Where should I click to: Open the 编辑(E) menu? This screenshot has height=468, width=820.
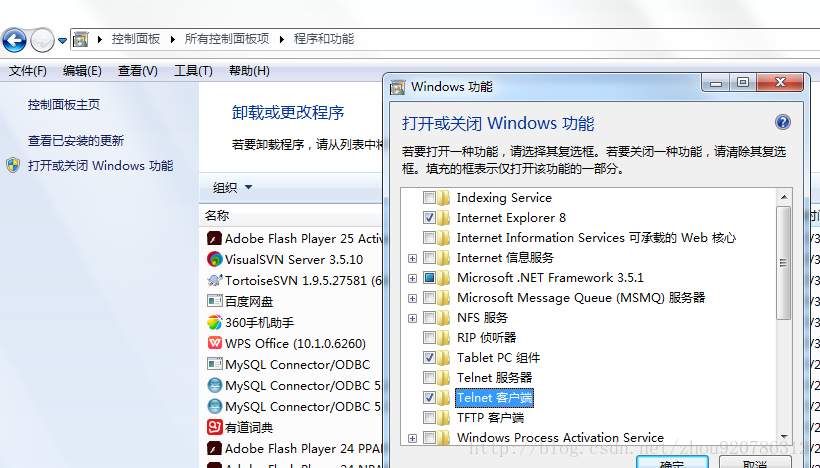pyautogui.click(x=82, y=71)
